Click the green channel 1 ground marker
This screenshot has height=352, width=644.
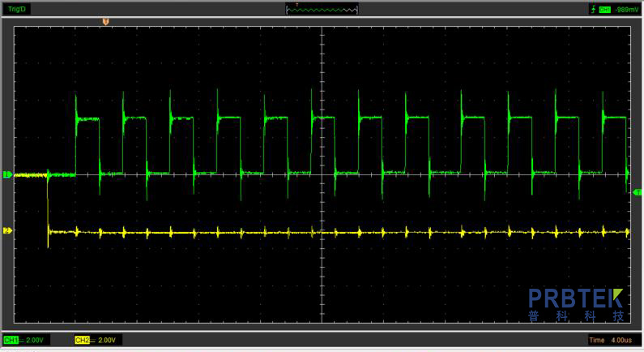6,174
